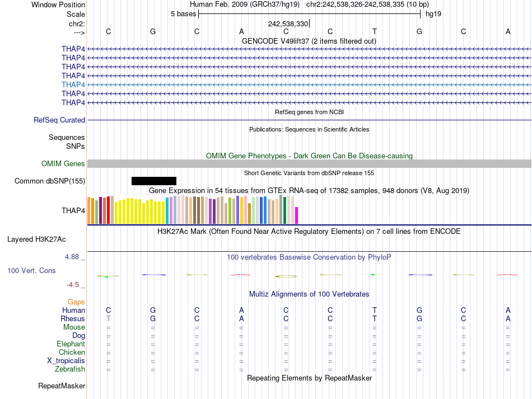Click gray mismatch T in Rhesus row
The image size is (532, 399).
(x=108, y=318)
